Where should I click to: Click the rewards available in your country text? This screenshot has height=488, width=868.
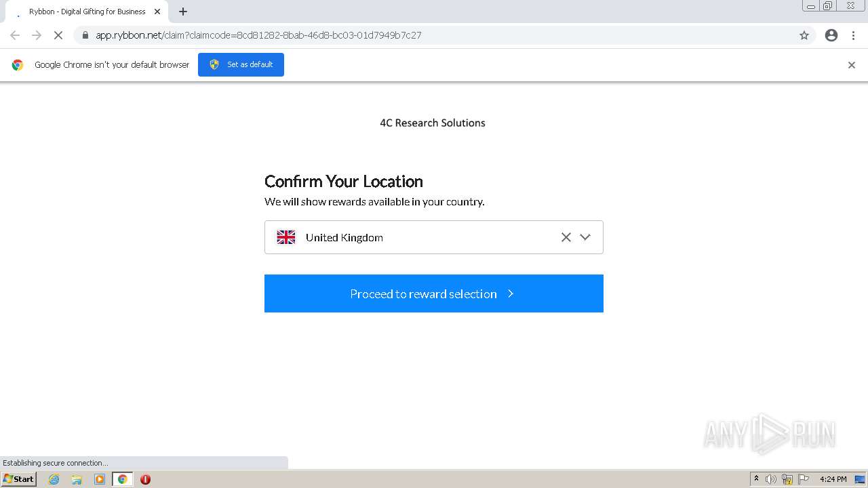tap(374, 201)
